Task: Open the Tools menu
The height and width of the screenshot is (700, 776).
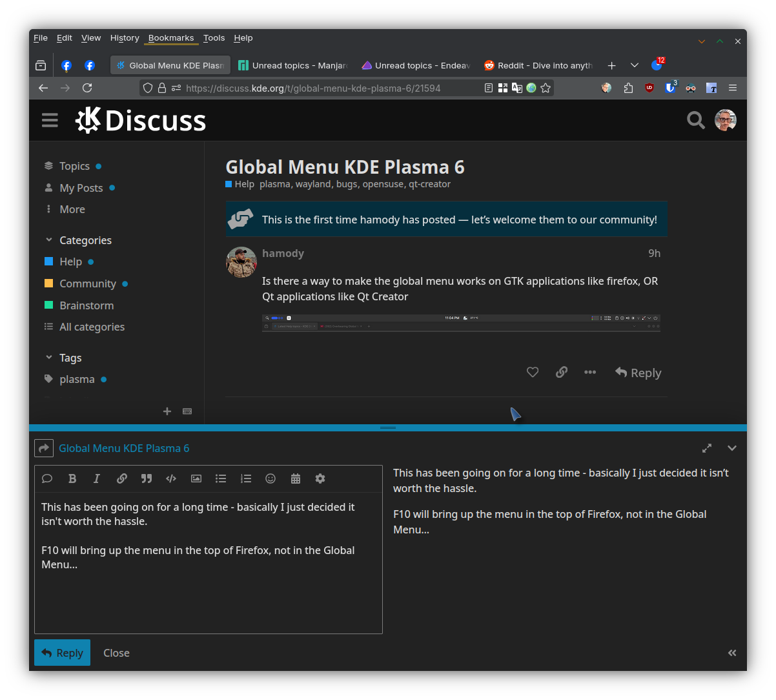Action: [x=214, y=38]
